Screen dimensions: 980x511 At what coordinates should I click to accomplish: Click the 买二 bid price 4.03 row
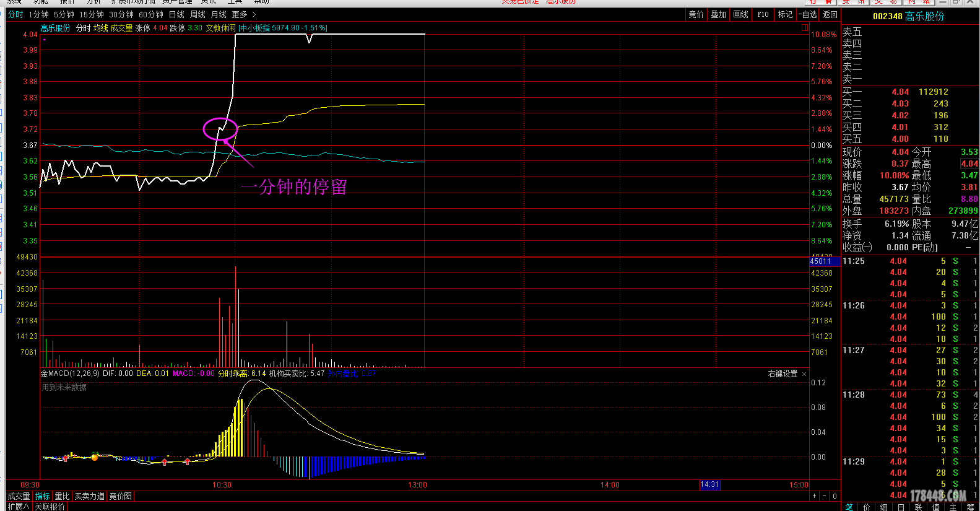910,103
